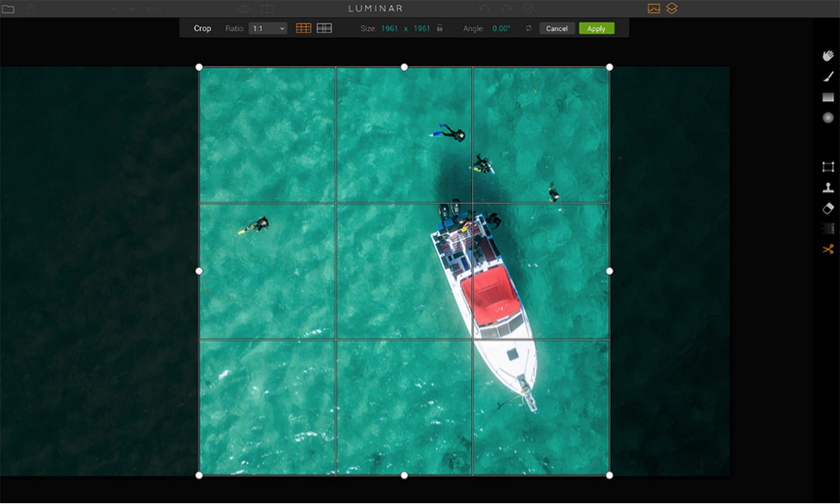Toggle the side panel image icon

653,9
